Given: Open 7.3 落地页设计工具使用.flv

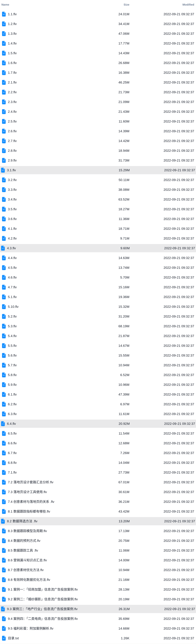Looking at the screenshot, I should 27,492.
